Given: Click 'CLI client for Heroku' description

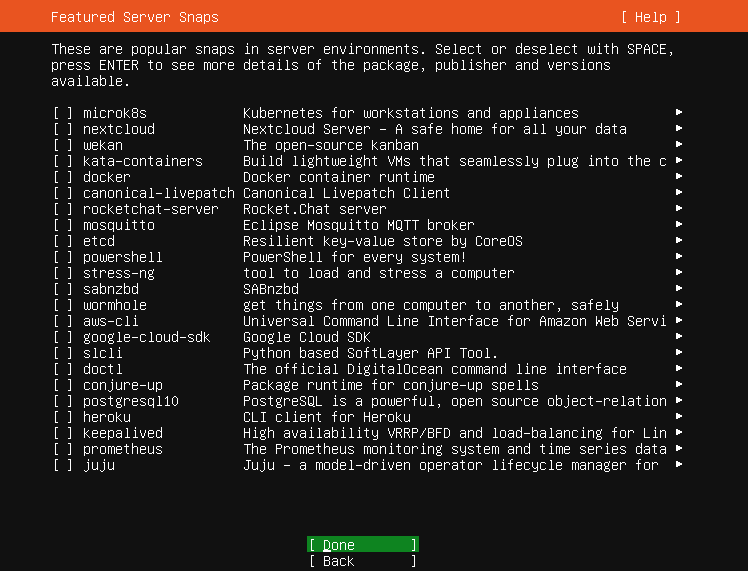Looking at the screenshot, I should coord(327,417).
